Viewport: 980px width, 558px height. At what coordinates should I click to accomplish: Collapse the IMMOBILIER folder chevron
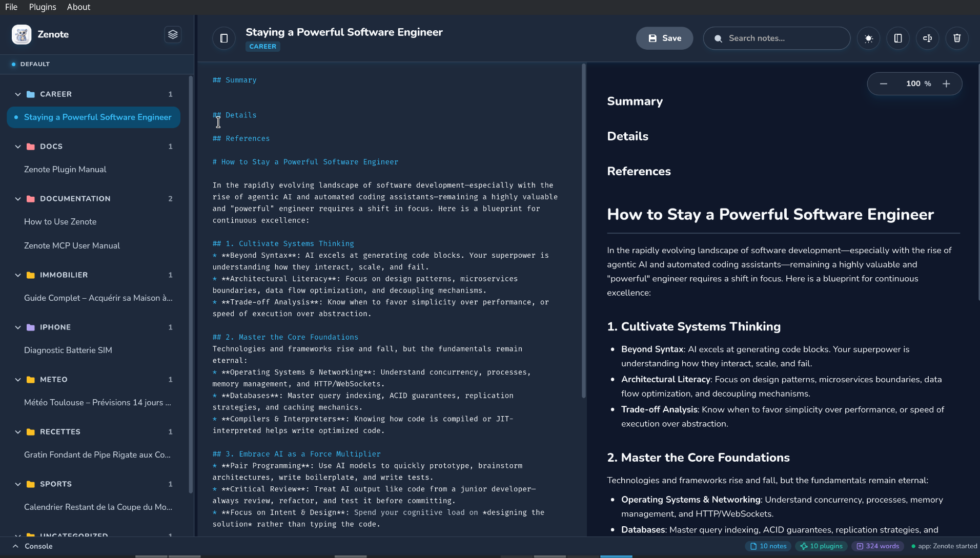tap(18, 275)
